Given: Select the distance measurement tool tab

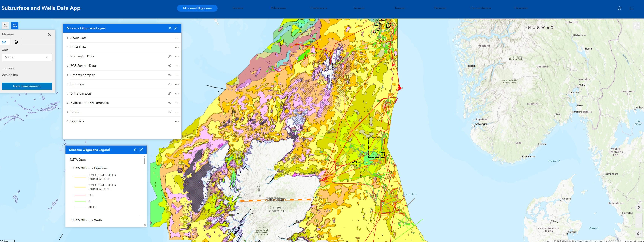Looking at the screenshot, I should pyautogui.click(x=4, y=42).
